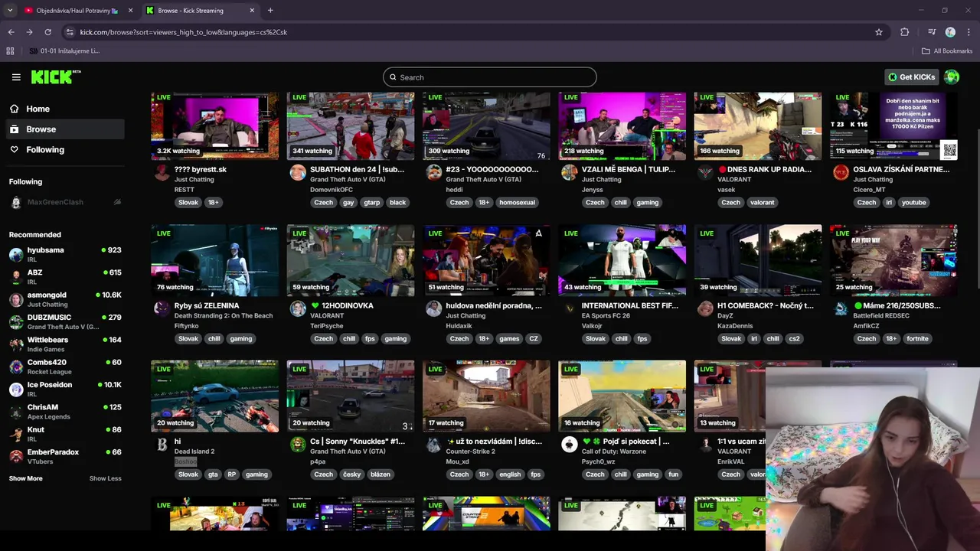
Task: Open Ice Poseidon recommended channel
Action: click(65, 389)
